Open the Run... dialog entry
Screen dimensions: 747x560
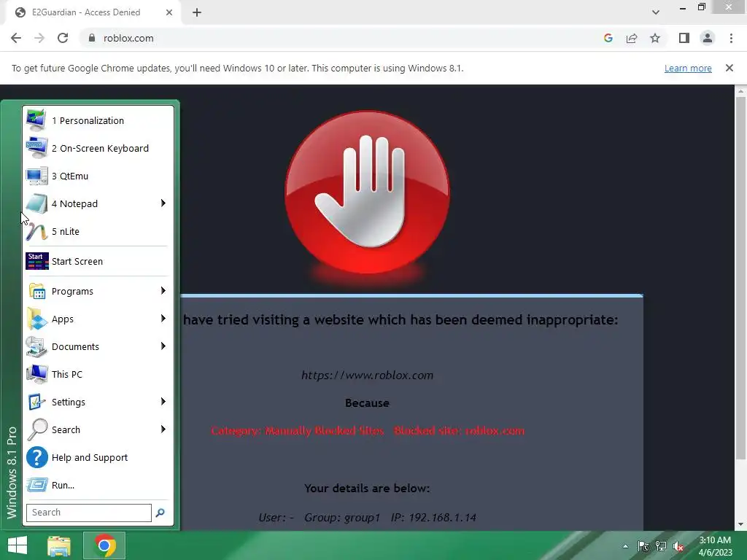coord(98,485)
